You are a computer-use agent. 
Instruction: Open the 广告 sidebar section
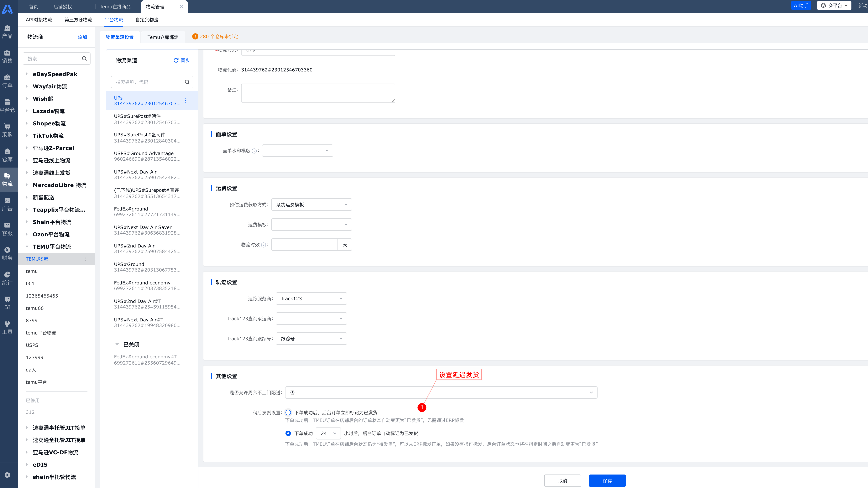point(7,204)
